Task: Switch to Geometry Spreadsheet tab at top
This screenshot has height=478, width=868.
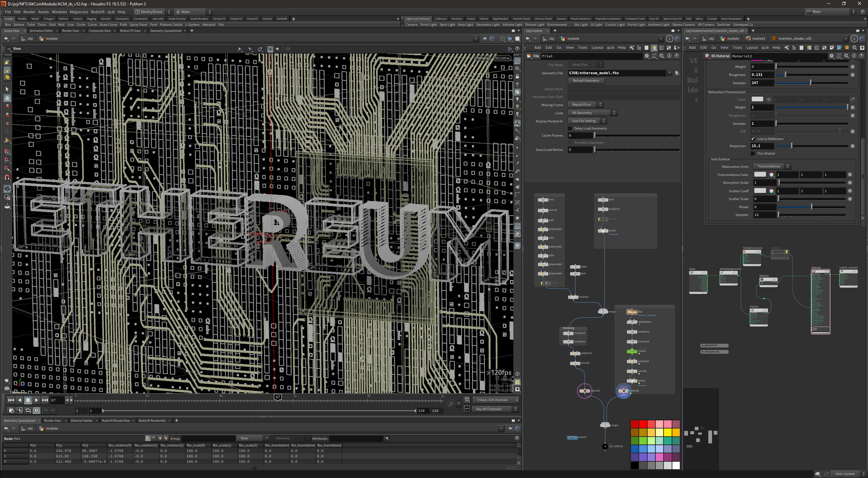Action: 166,31
